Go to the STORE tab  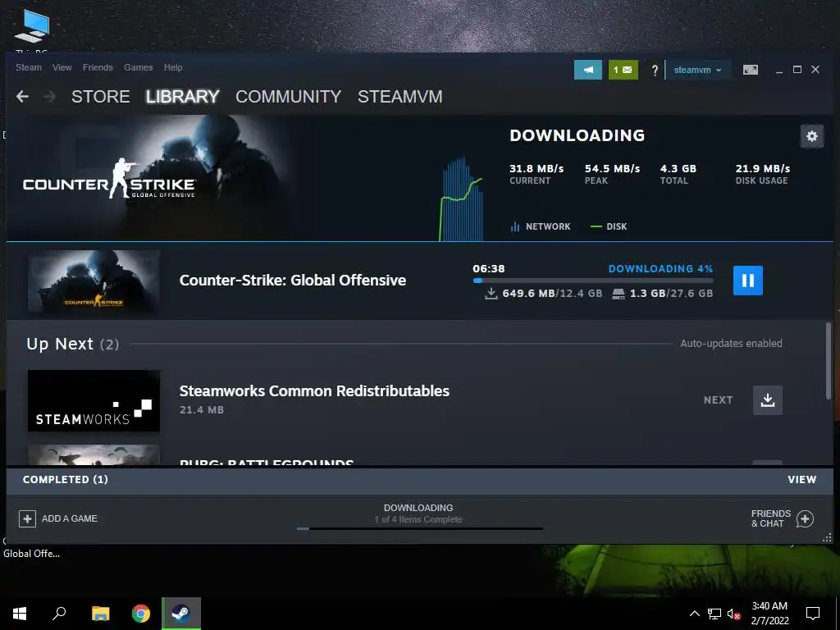[x=101, y=97]
